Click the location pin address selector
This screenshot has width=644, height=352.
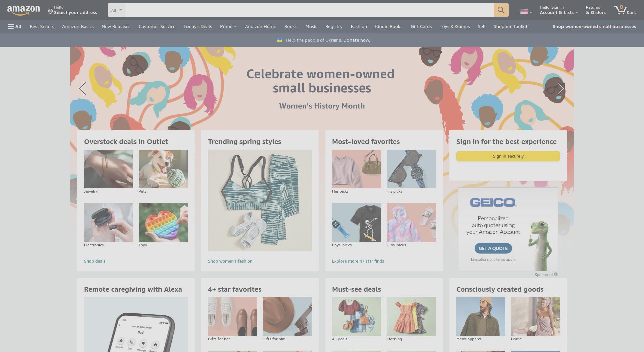pos(72,10)
